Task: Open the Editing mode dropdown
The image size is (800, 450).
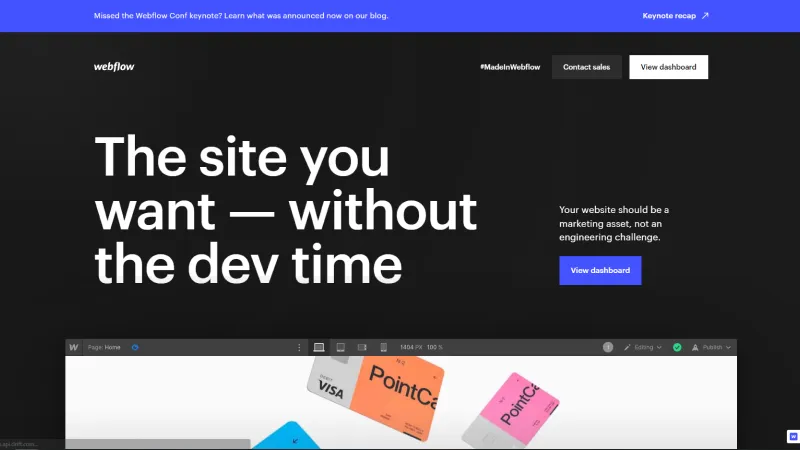Action: [x=642, y=347]
